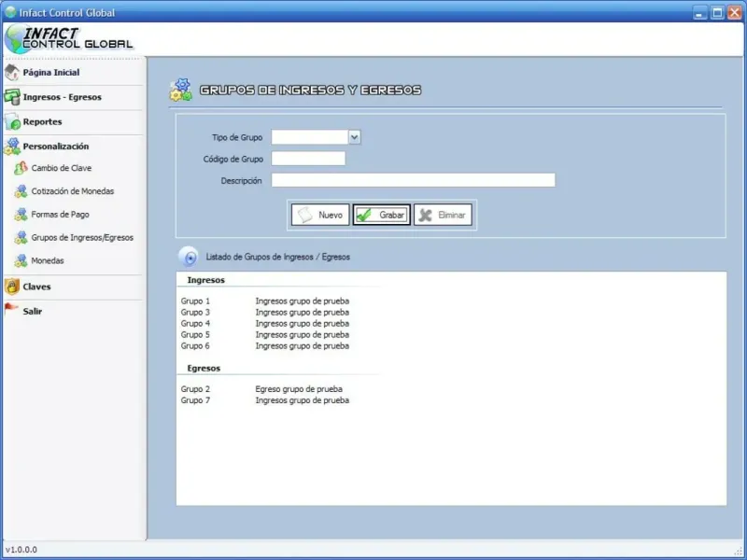Select Grupo 5 in the Ingresos list

195,335
